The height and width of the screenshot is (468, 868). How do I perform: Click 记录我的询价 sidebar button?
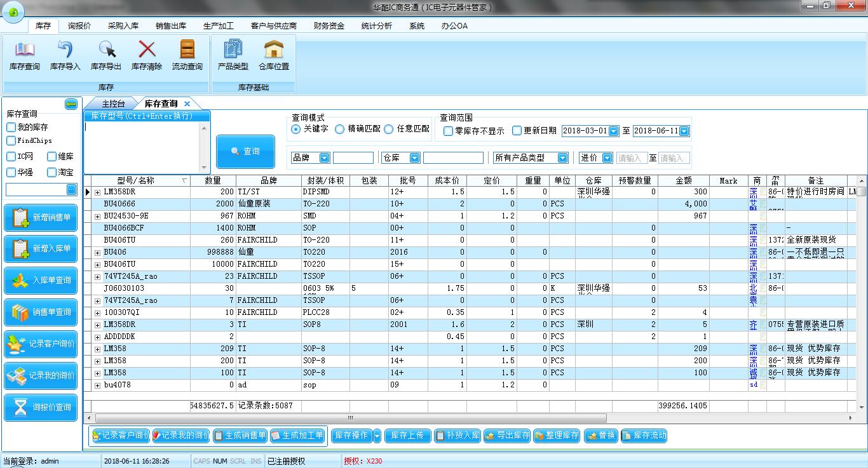tap(41, 376)
